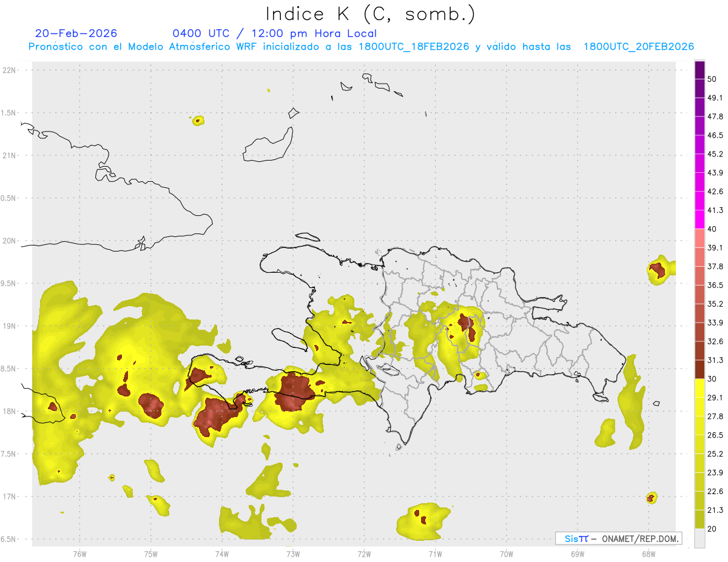
Task: Click the latitude label "8.5N"
Action: click(x=8, y=369)
